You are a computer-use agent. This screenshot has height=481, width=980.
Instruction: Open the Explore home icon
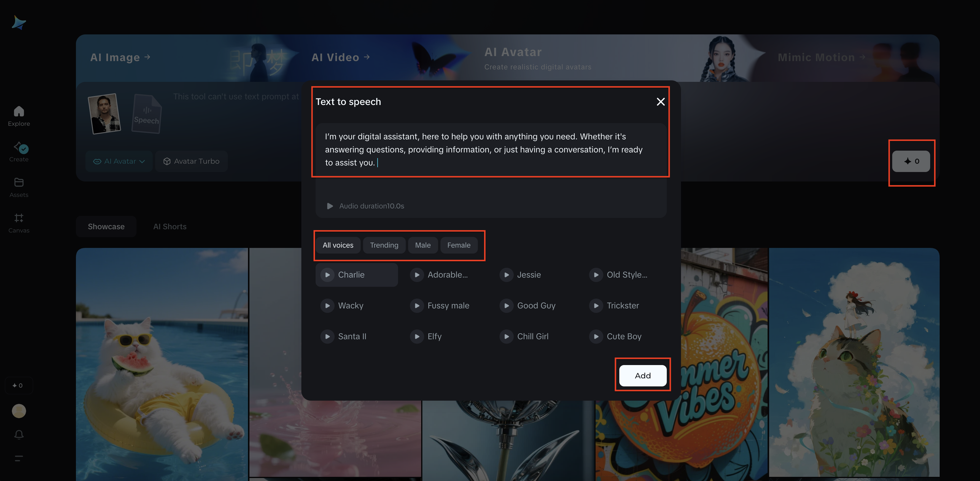19,112
